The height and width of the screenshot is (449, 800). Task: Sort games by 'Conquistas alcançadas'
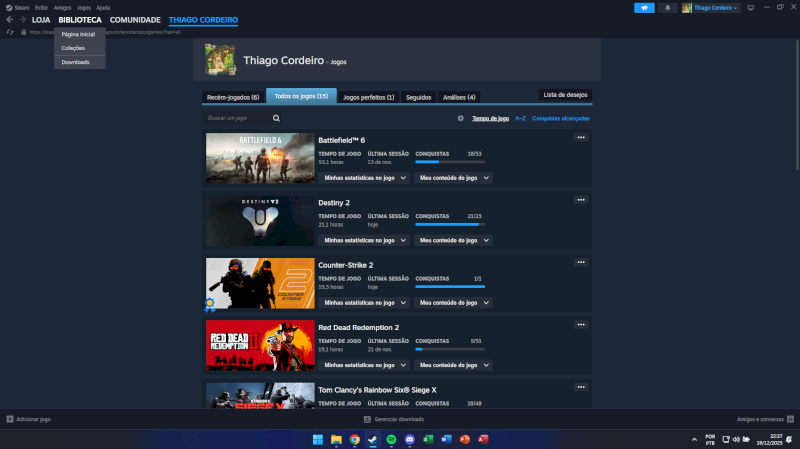pyautogui.click(x=561, y=118)
